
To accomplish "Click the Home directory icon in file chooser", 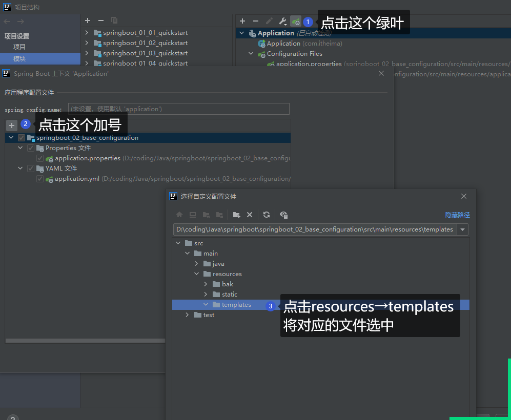I will [179, 215].
